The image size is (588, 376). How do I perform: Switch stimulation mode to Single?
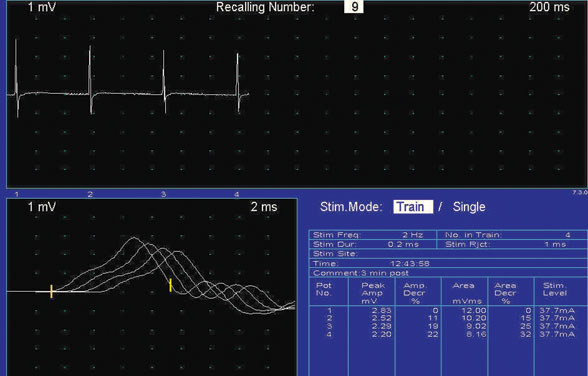point(469,207)
